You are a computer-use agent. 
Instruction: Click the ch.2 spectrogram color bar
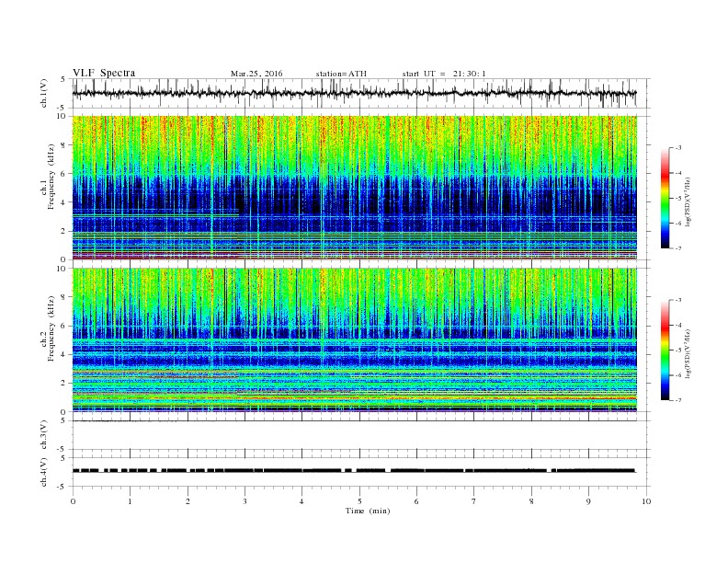[x=665, y=350]
